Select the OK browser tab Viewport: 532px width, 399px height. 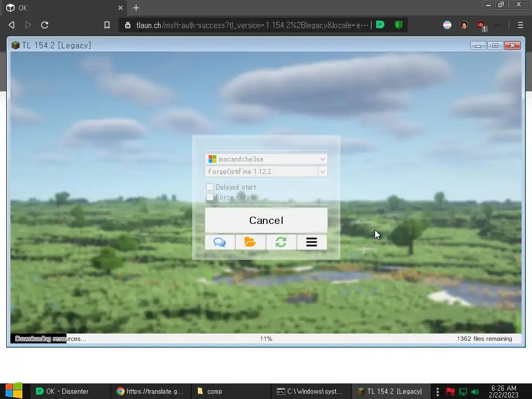(64, 8)
